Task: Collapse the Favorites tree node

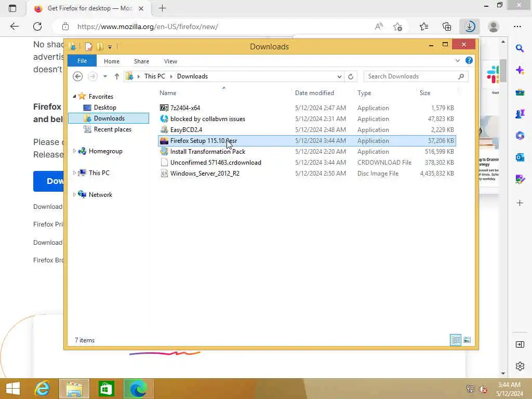Action: [x=74, y=96]
